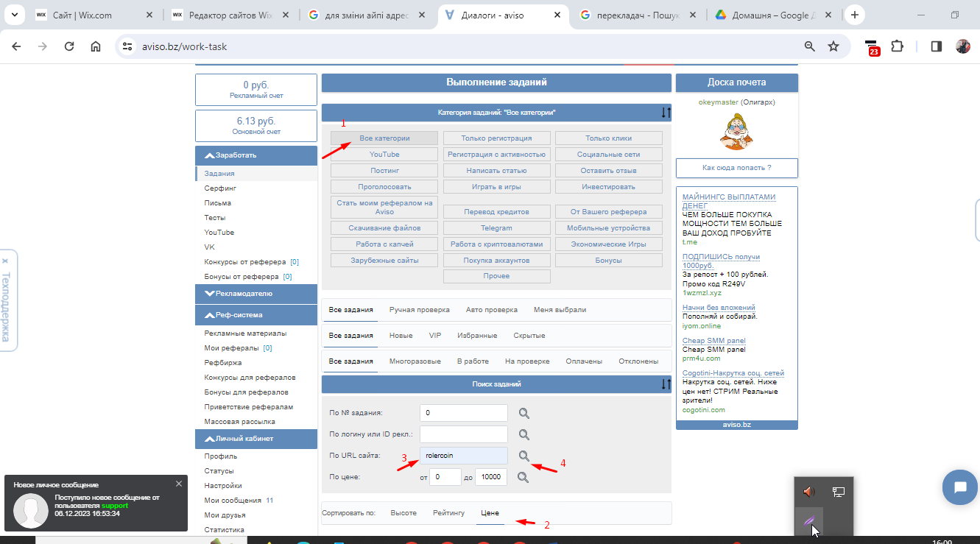980x544 pixels.
Task: Switch to the перекладач Google search tab
Action: tap(638, 15)
